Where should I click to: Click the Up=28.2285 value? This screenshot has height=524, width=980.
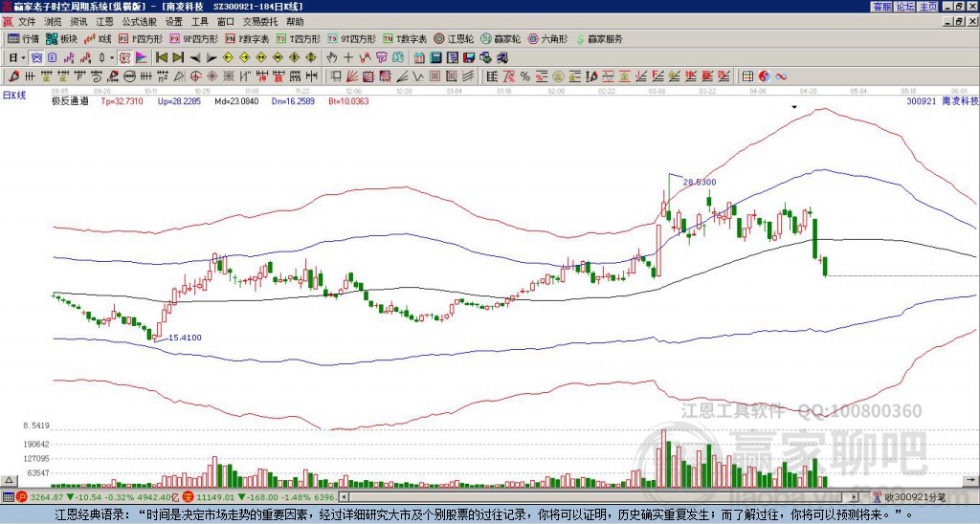(179, 100)
